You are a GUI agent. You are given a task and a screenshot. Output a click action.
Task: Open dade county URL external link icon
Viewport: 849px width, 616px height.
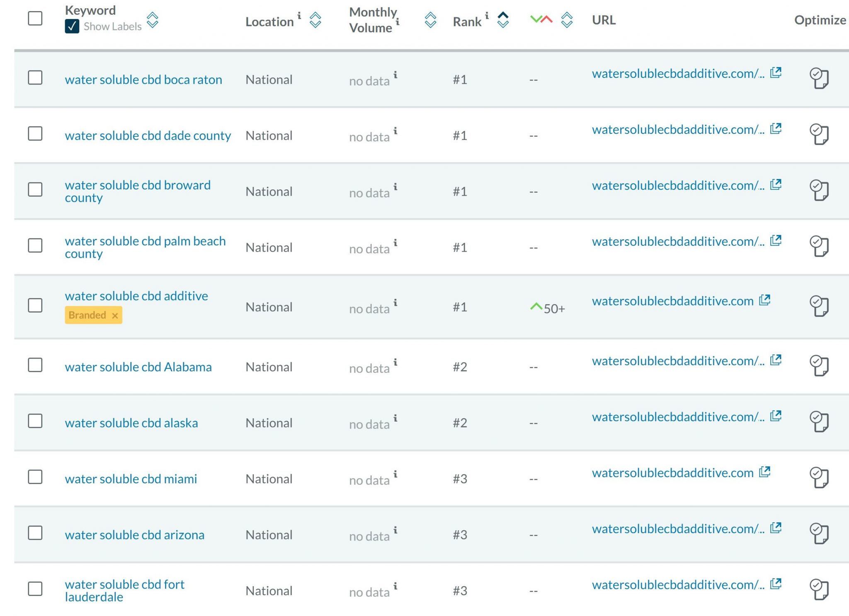click(x=776, y=129)
